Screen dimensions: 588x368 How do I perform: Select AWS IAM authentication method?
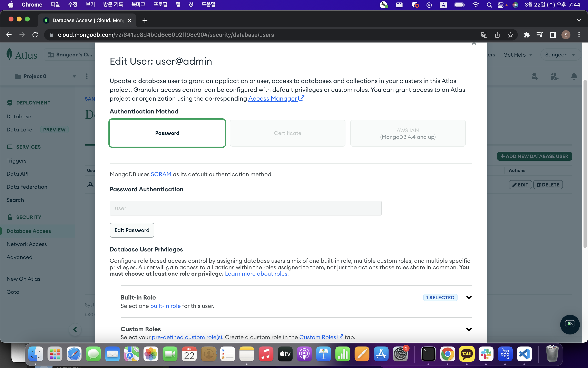(408, 133)
